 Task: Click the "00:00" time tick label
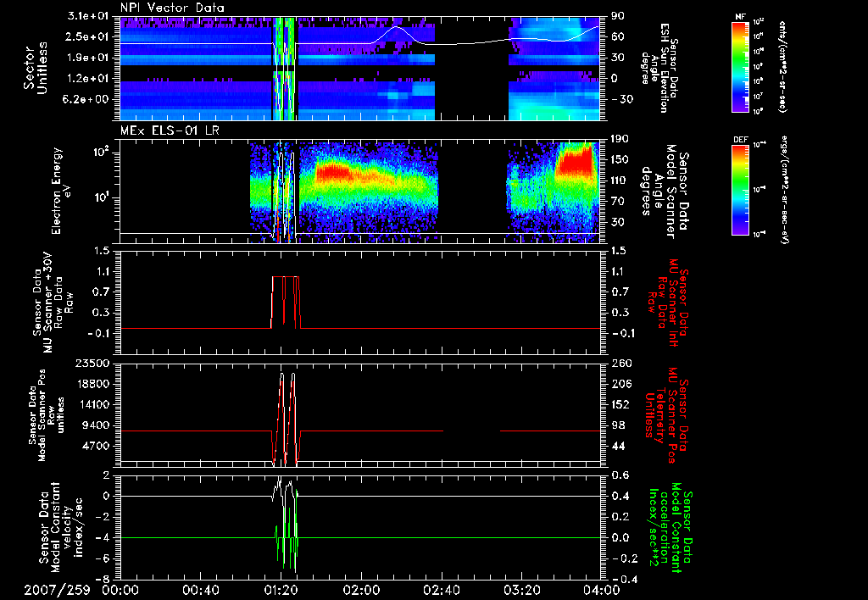tap(120, 590)
